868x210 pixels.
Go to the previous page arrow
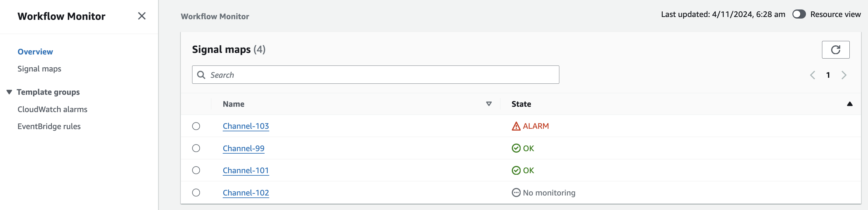(x=812, y=75)
